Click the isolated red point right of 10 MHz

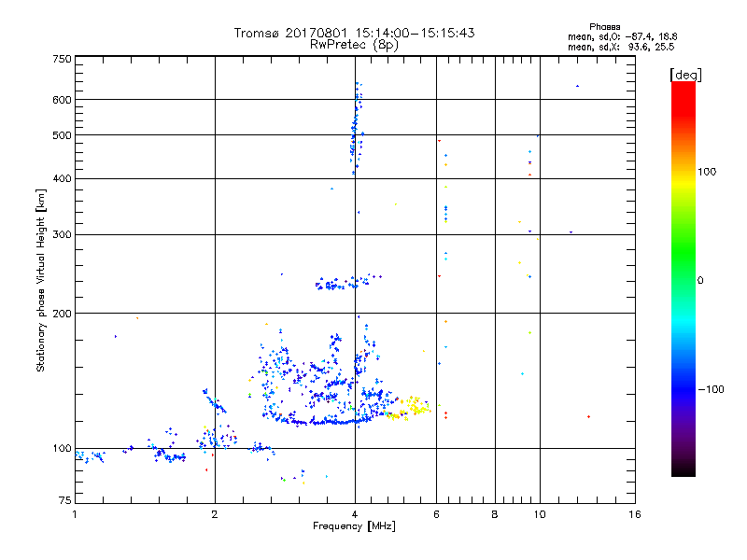(x=589, y=416)
